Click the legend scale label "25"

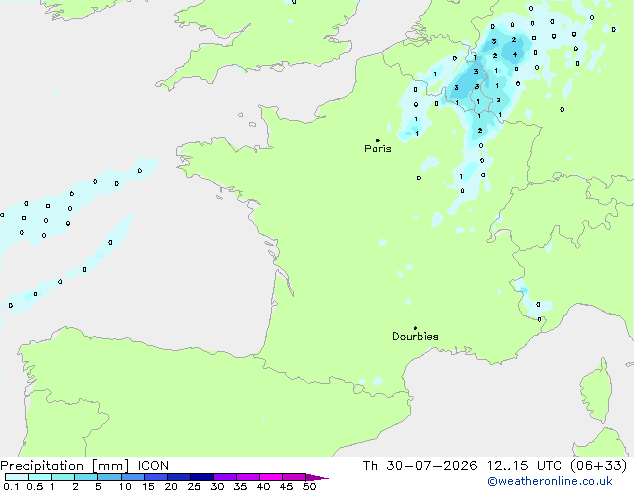[194, 486]
